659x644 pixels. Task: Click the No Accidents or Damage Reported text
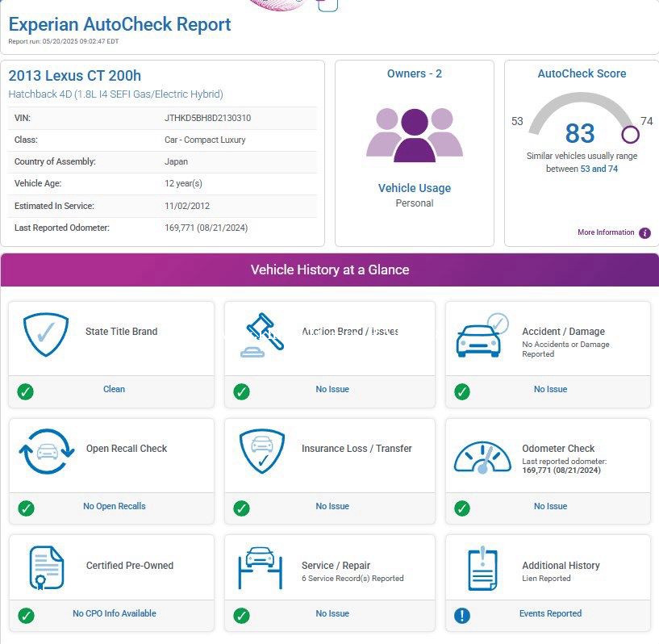coord(565,349)
